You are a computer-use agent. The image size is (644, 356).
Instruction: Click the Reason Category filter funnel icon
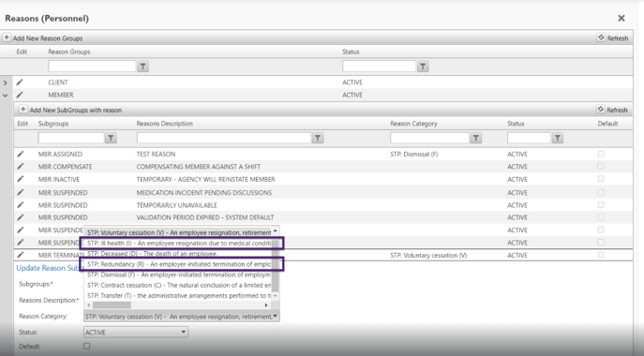pos(476,138)
